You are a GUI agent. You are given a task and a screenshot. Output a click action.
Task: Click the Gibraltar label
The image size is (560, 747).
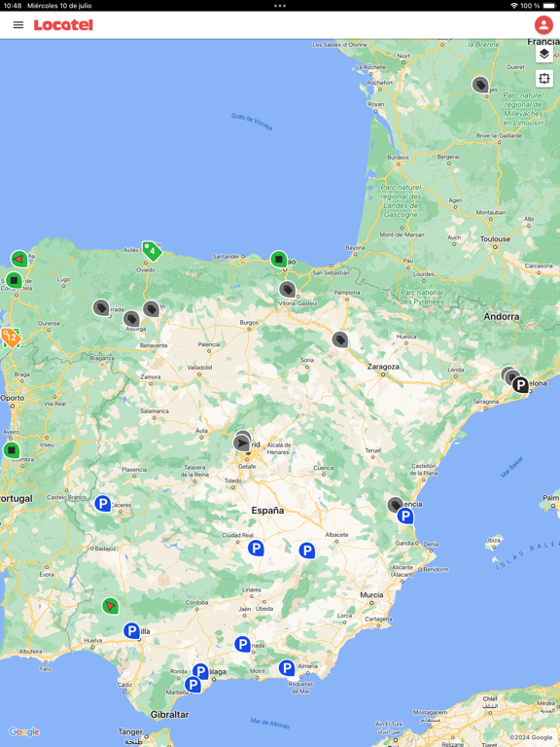[x=169, y=715]
